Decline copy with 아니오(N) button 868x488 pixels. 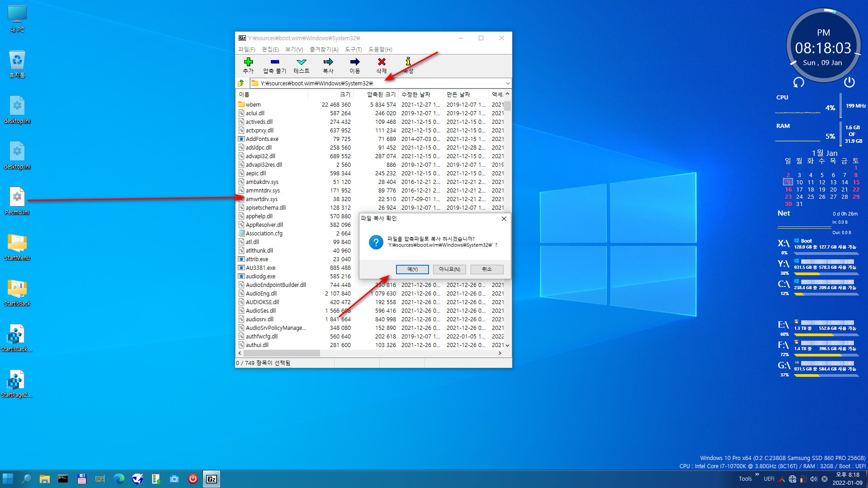click(450, 269)
